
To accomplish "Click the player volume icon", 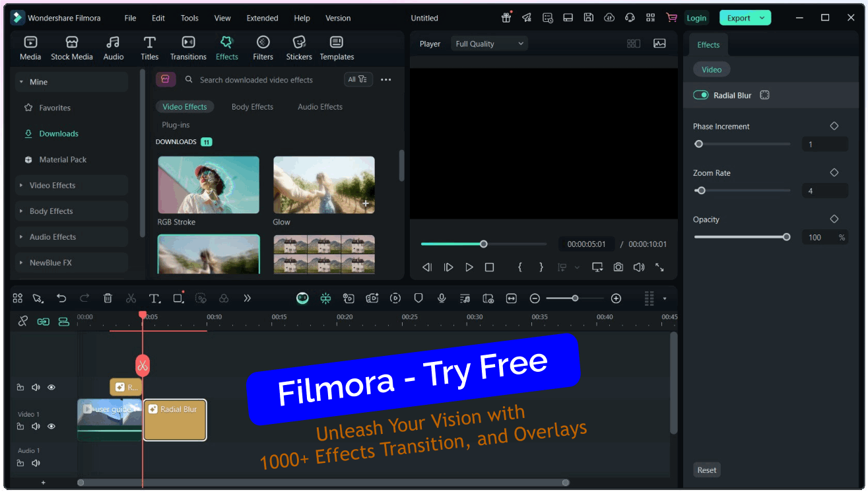I will (639, 267).
